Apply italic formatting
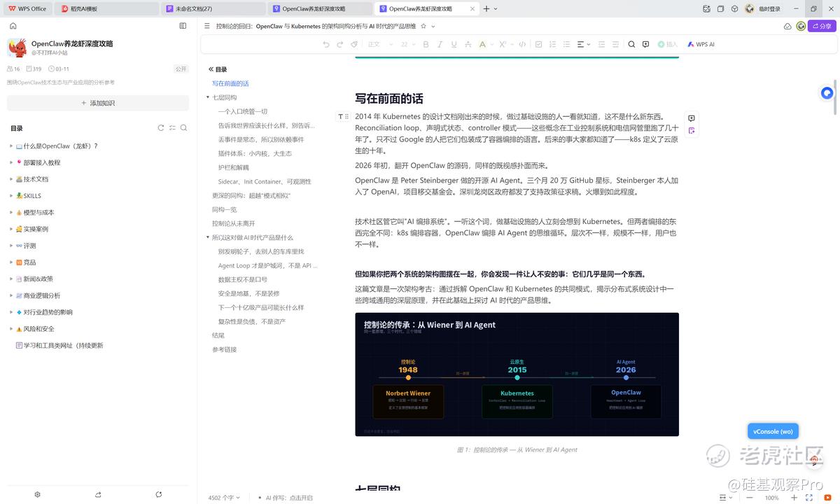This screenshot has height=504, width=840. coord(440,44)
